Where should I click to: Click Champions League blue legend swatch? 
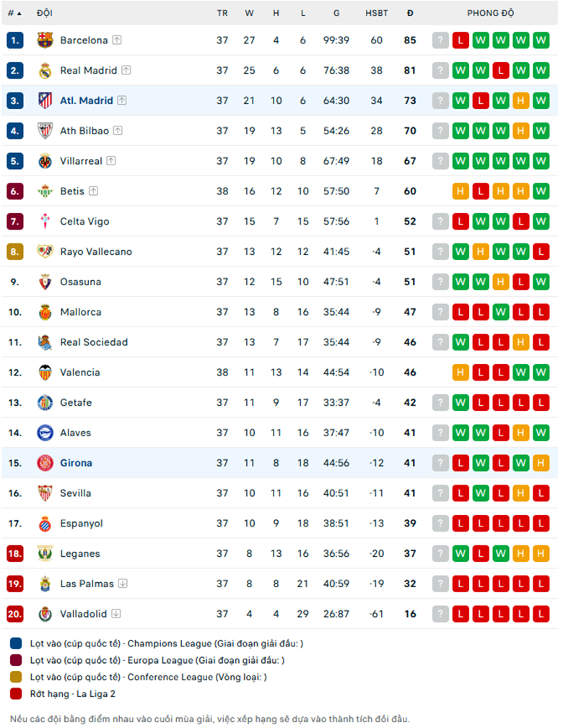pos(16,643)
